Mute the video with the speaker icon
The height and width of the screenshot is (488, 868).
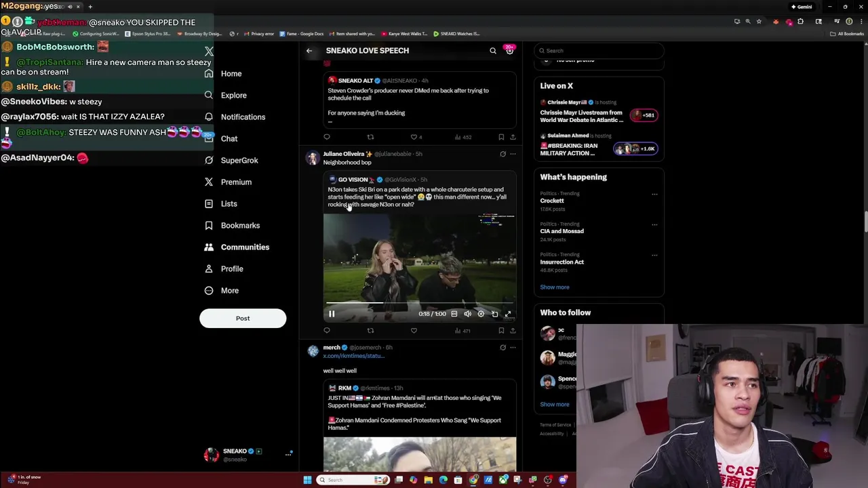pyautogui.click(x=467, y=314)
